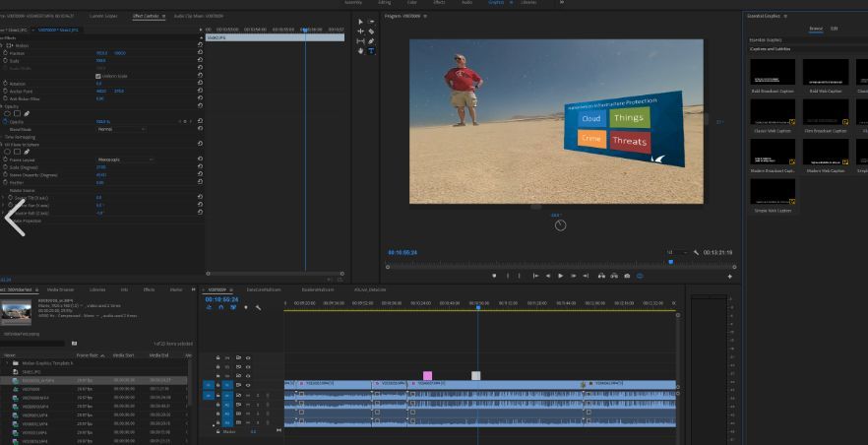Toggle the Uniform Scale checkbox
Image resolution: width=868 pixels, height=445 pixels.
click(x=98, y=77)
